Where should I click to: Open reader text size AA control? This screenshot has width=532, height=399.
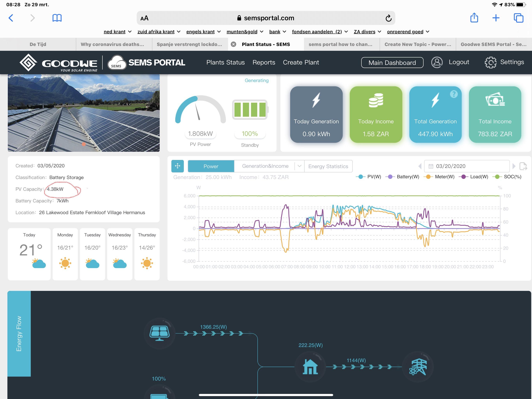144,18
